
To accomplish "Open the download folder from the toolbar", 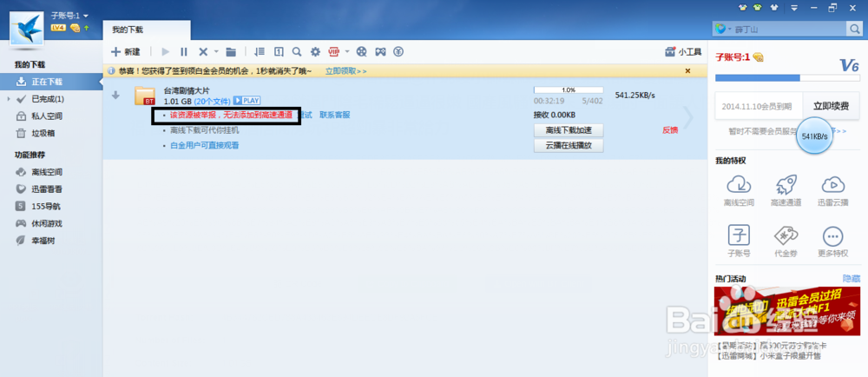I will 231,51.
